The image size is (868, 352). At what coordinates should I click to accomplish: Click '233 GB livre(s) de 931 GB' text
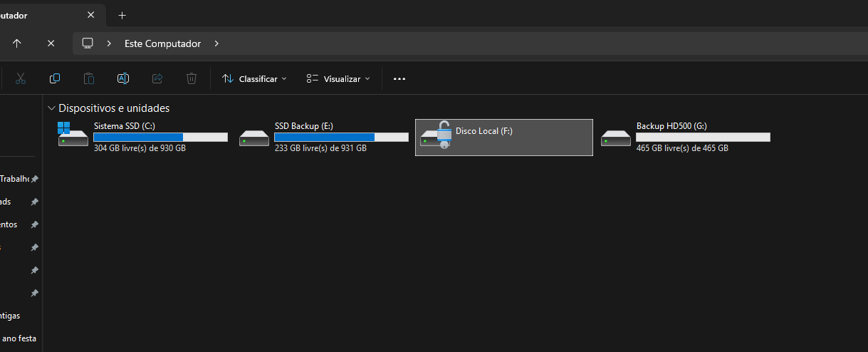(x=320, y=148)
